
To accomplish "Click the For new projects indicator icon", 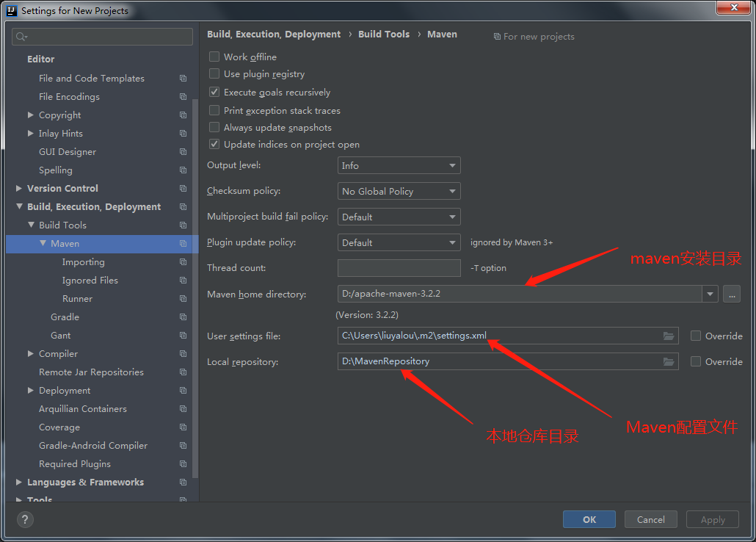I will (498, 36).
